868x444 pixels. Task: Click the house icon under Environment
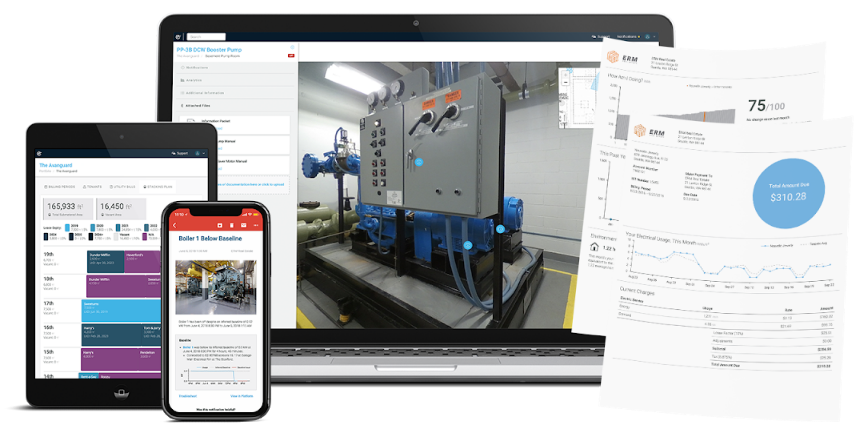[594, 247]
